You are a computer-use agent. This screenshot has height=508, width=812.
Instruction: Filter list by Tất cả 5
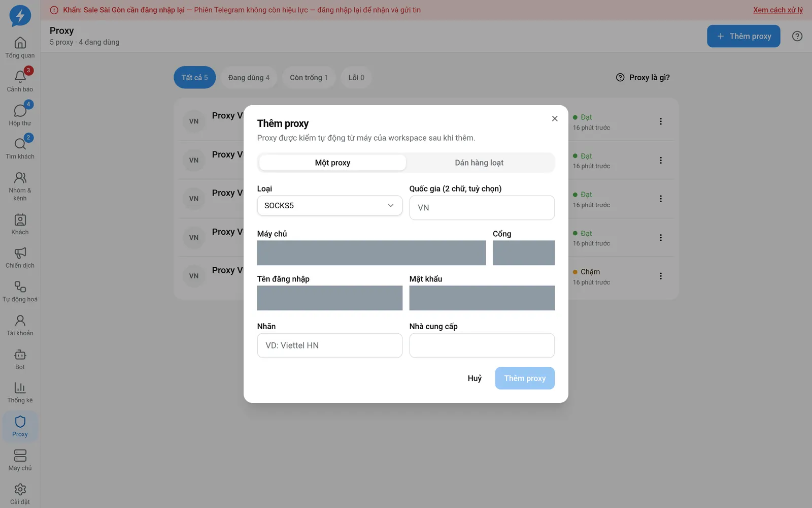(195, 78)
